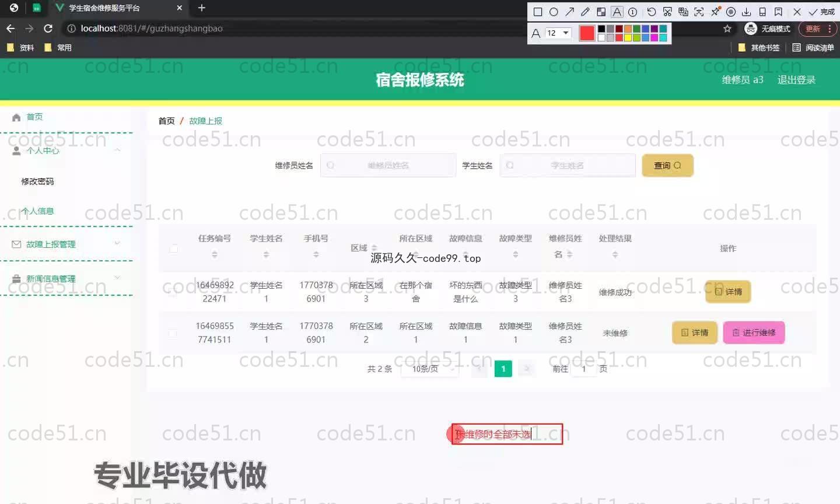The height and width of the screenshot is (504, 840).
Task: Go back in browser history
Action: (10, 28)
